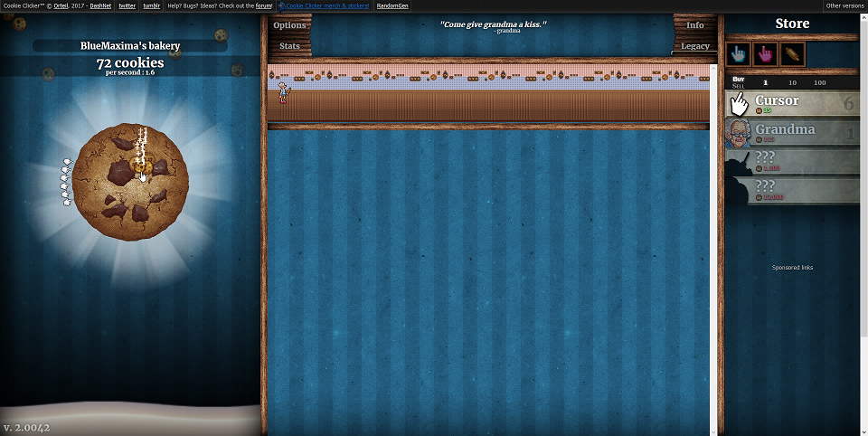Visit the forum link

[263, 5]
